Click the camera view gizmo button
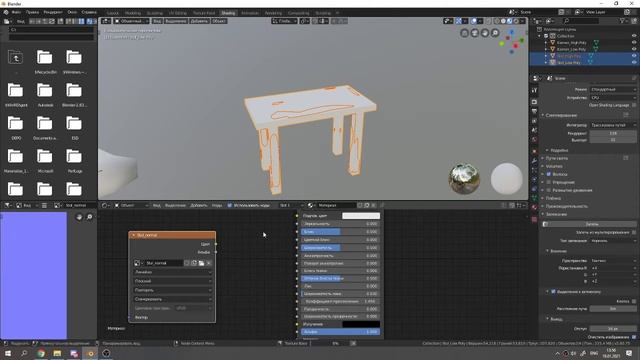 (x=475, y=33)
